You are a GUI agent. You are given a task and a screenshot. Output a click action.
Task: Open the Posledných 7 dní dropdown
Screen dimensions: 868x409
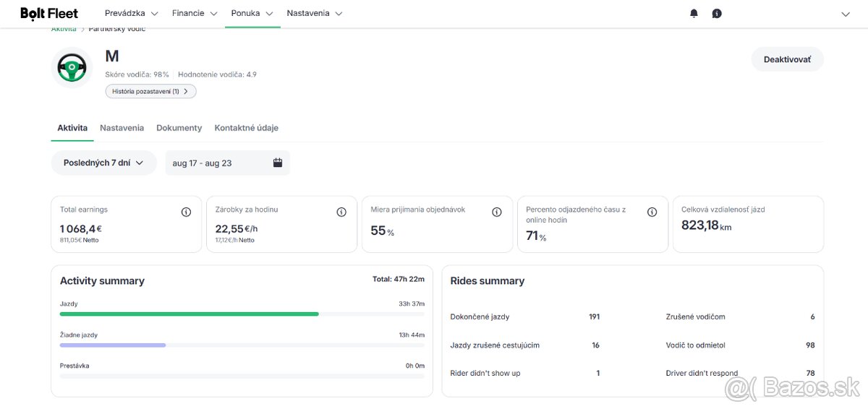103,163
